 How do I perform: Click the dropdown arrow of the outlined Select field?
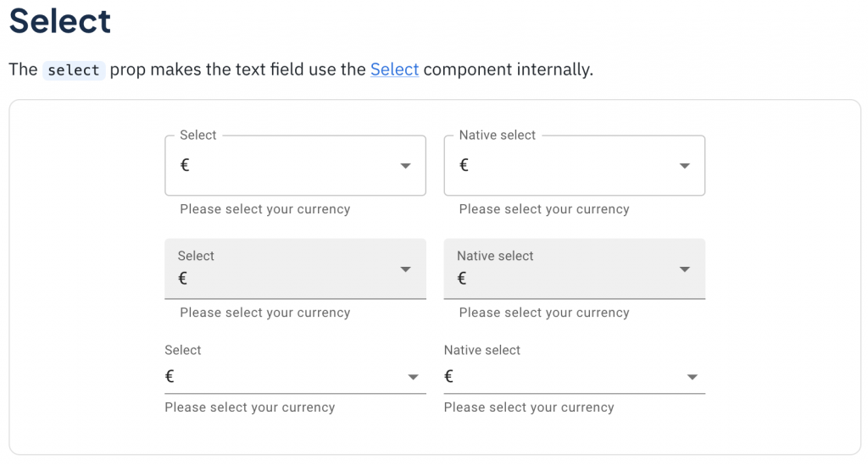click(405, 166)
